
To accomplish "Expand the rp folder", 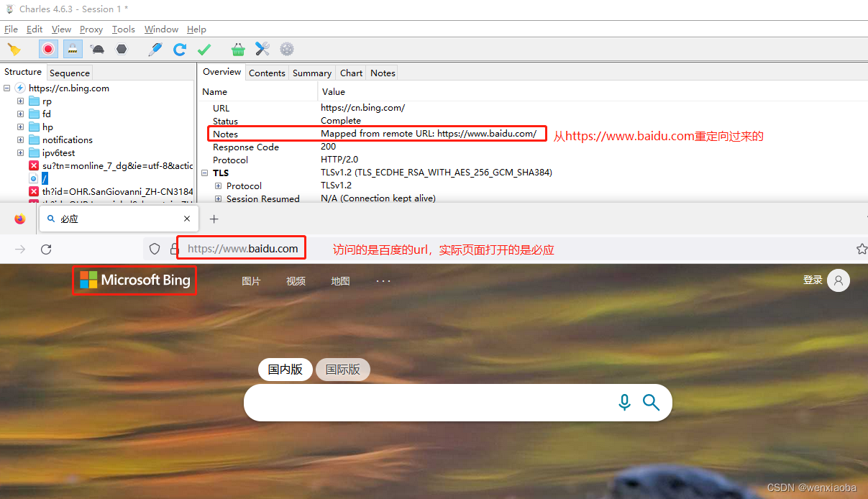I will point(20,101).
